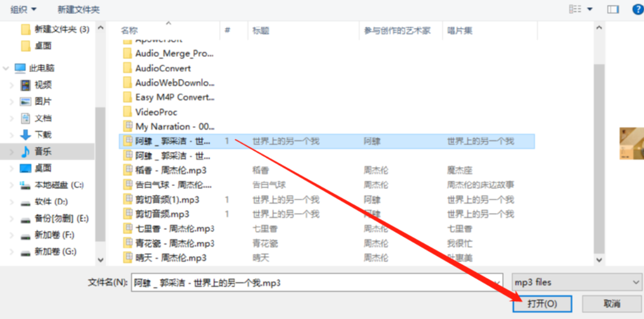Open the VideoProc folder
The width and height of the screenshot is (644, 319).
pyautogui.click(x=150, y=111)
